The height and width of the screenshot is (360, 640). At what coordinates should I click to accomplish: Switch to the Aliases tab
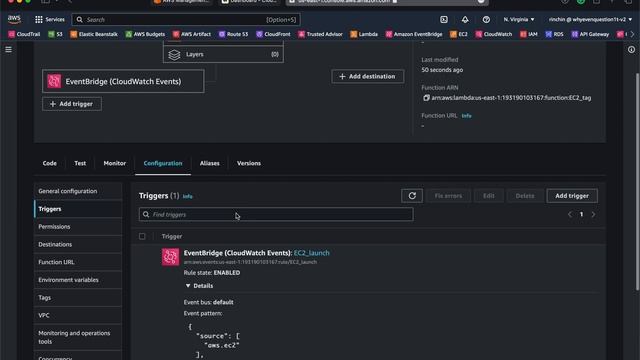tap(210, 163)
